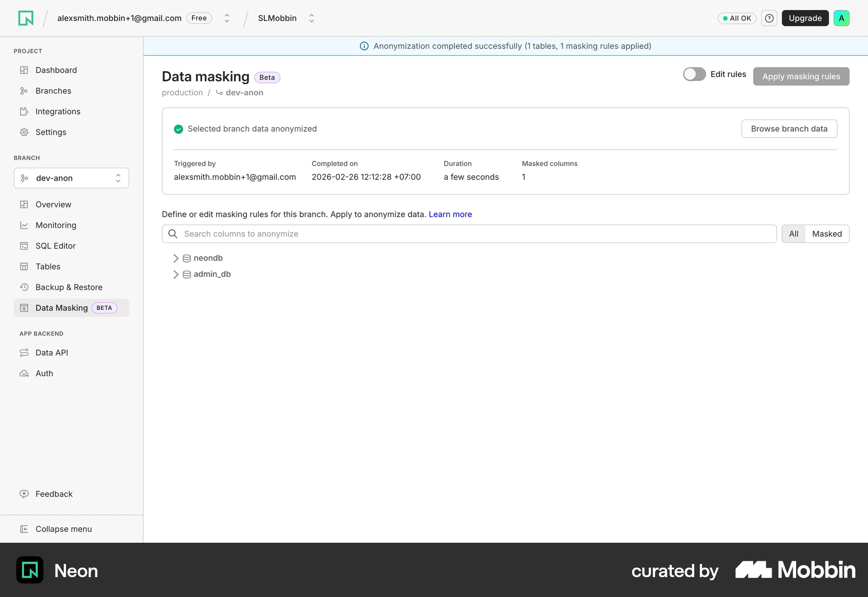Viewport: 868px width, 597px height.
Task: Click the Neon logo in header
Action: [x=26, y=18]
